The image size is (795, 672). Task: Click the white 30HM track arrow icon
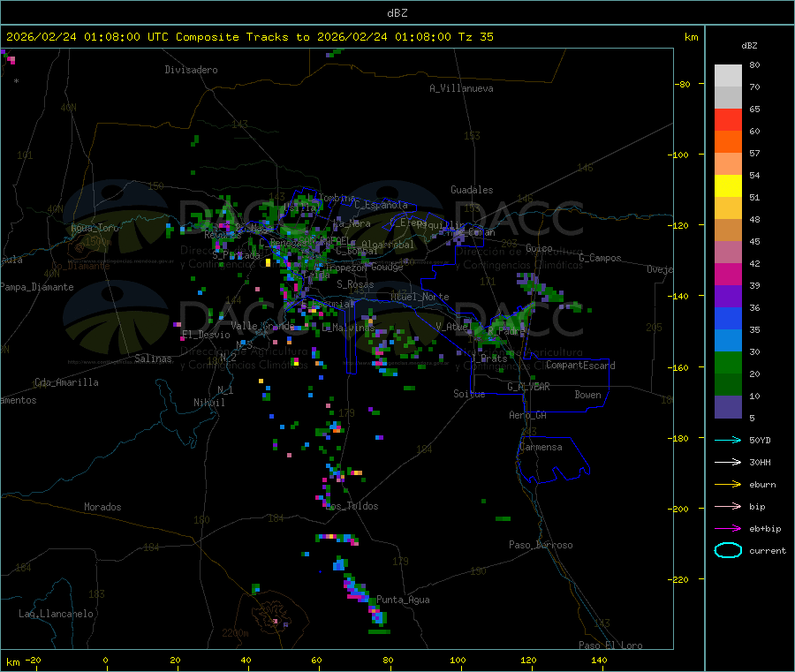(728, 462)
